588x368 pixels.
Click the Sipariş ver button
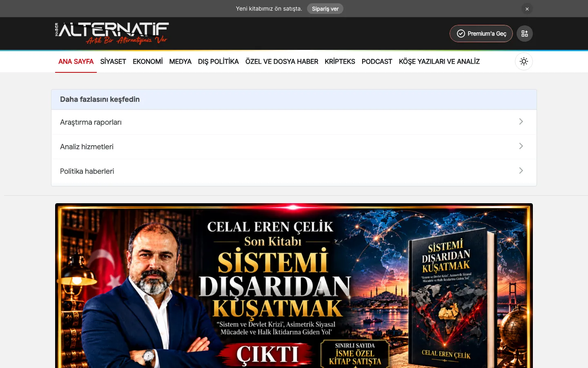coord(325,9)
